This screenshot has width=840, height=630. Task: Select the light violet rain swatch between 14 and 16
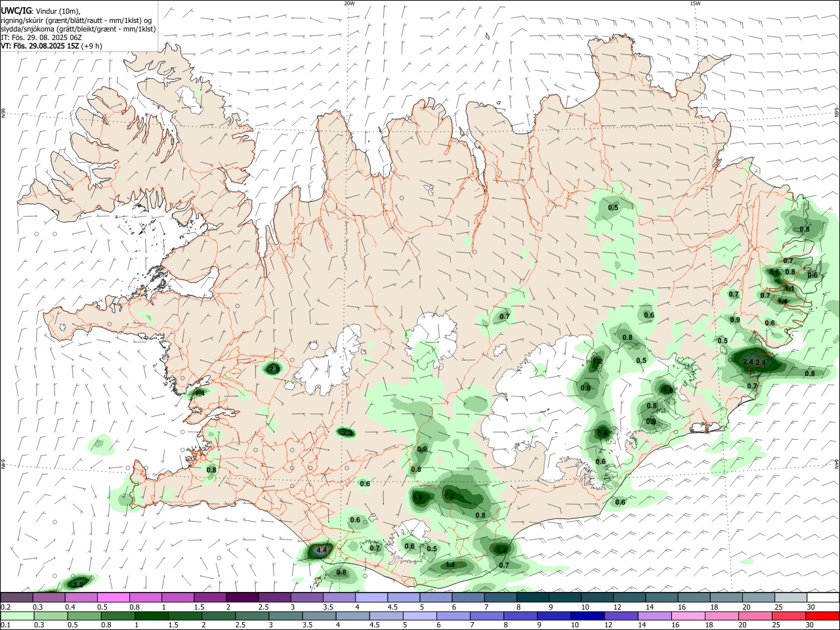[x=654, y=616]
